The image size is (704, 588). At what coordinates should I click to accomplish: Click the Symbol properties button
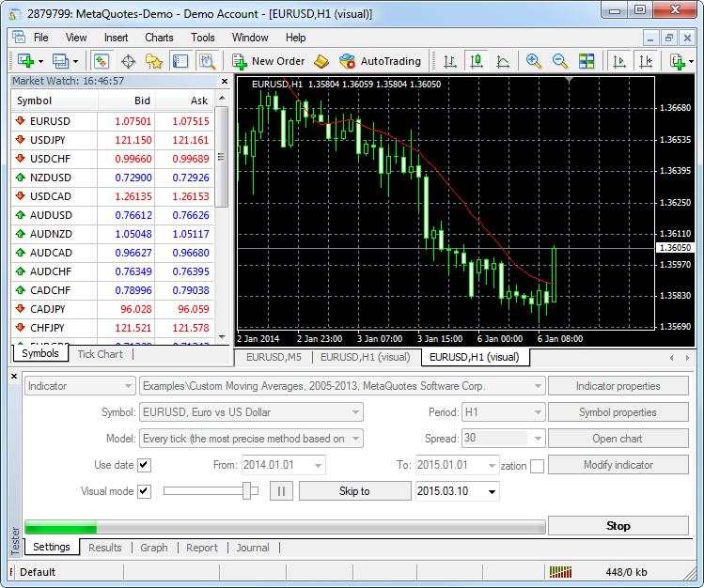[618, 412]
